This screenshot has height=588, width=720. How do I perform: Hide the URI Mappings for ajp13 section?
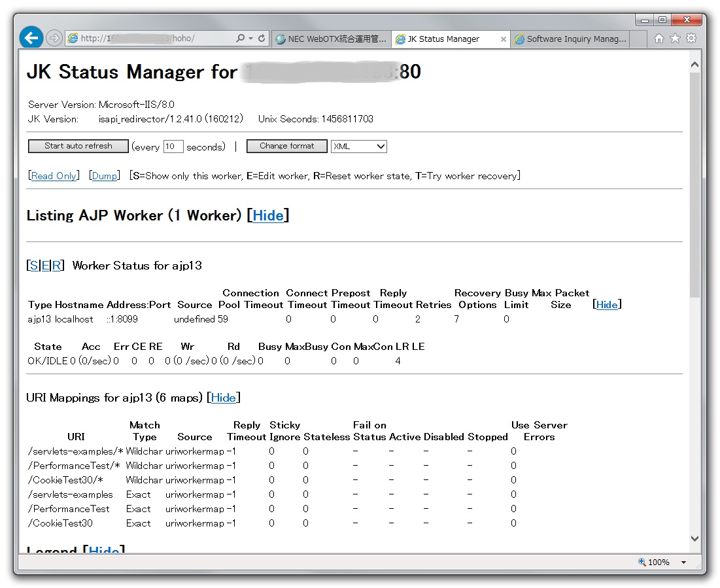coord(223,398)
